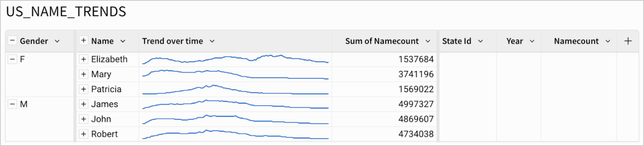Expand the Elizabeth row
Image resolution: width=644 pixels, height=146 pixels.
pyautogui.click(x=84, y=59)
